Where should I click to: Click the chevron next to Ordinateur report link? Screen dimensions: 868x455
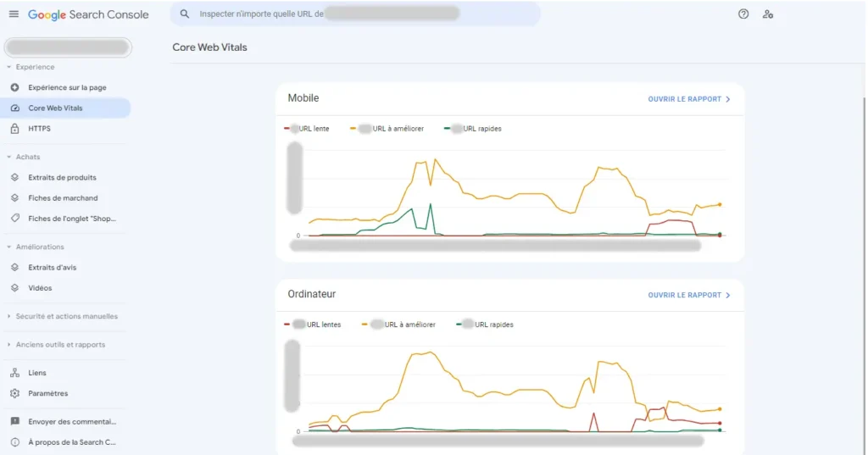728,295
